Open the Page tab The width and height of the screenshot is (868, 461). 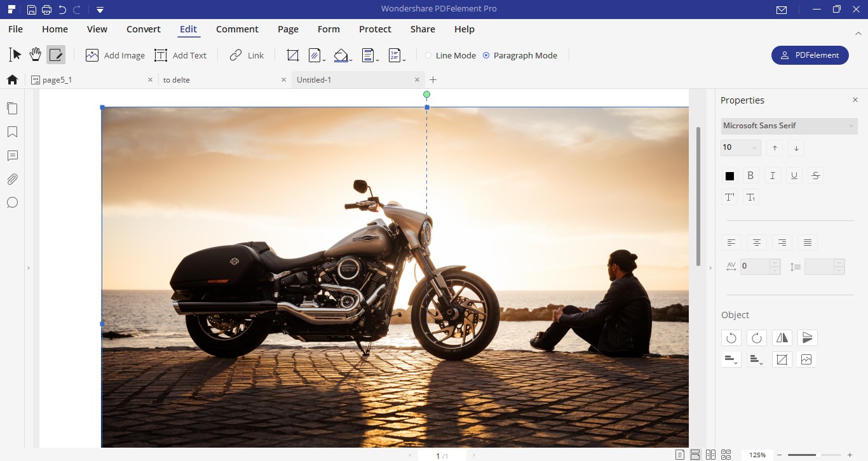[288, 29]
